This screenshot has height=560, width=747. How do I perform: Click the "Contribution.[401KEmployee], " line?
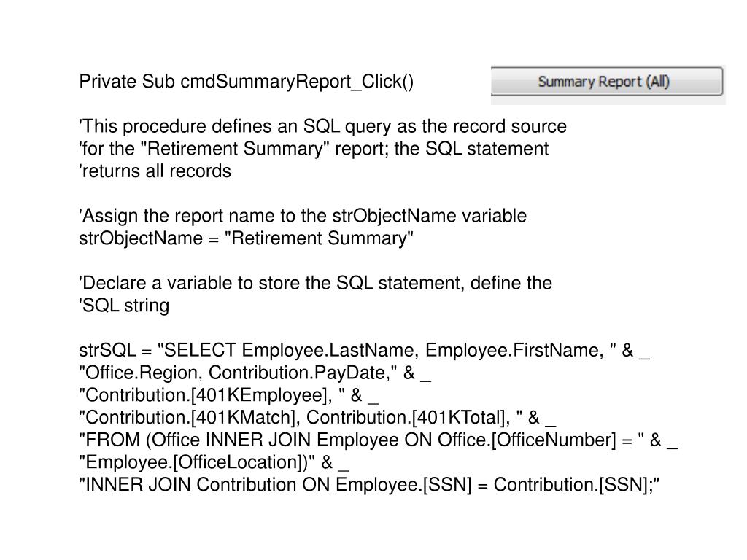(x=228, y=394)
